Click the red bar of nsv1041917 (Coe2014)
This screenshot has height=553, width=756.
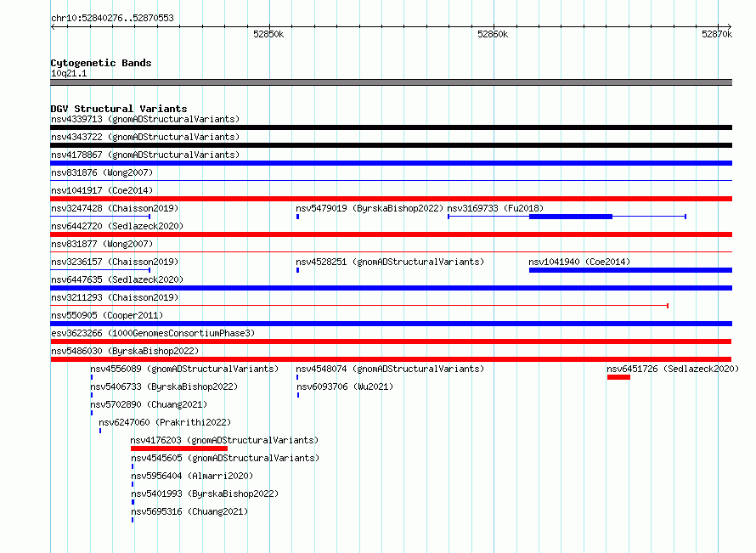pyautogui.click(x=391, y=199)
